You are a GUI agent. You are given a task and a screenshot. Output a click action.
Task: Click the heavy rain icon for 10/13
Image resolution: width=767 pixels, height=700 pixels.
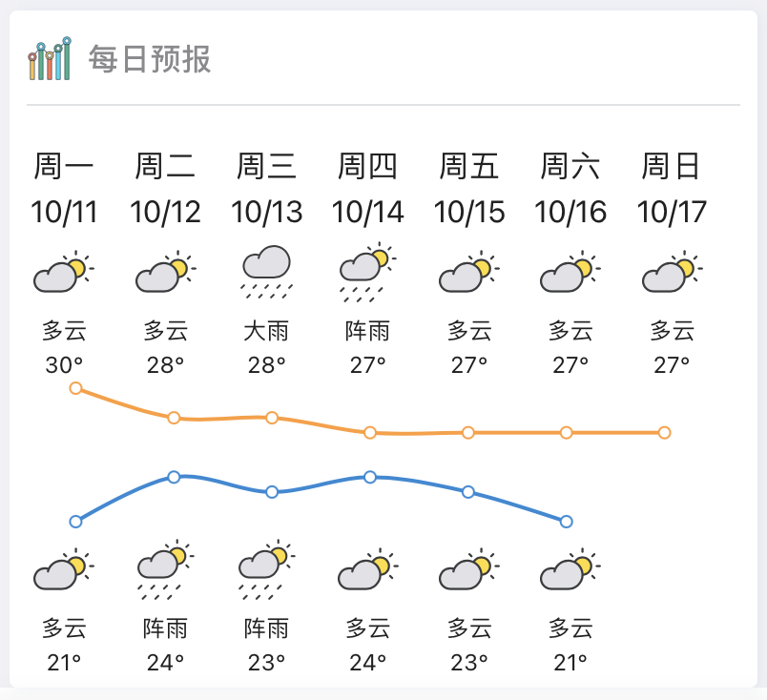coord(267,270)
